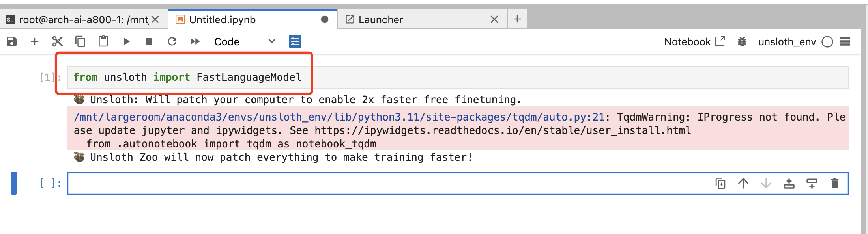This screenshot has height=234, width=868.
Task: Open the notebook in the Notebook interface
Action: 694,41
